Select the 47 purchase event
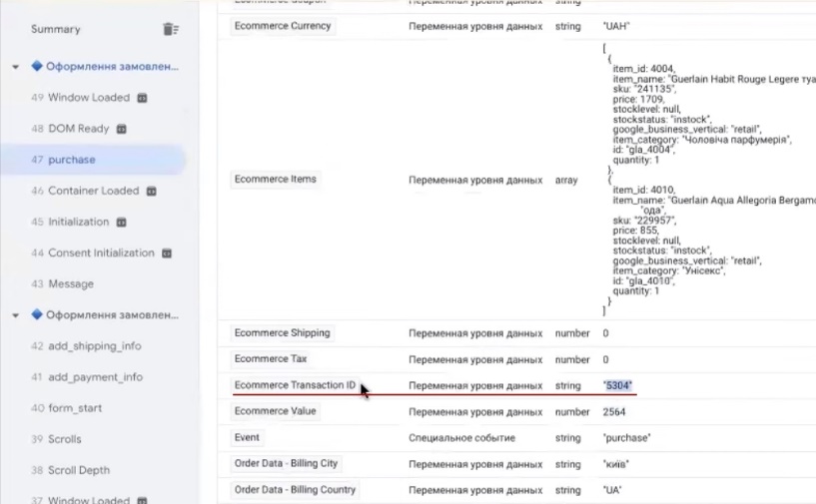The image size is (816, 504). tap(72, 160)
